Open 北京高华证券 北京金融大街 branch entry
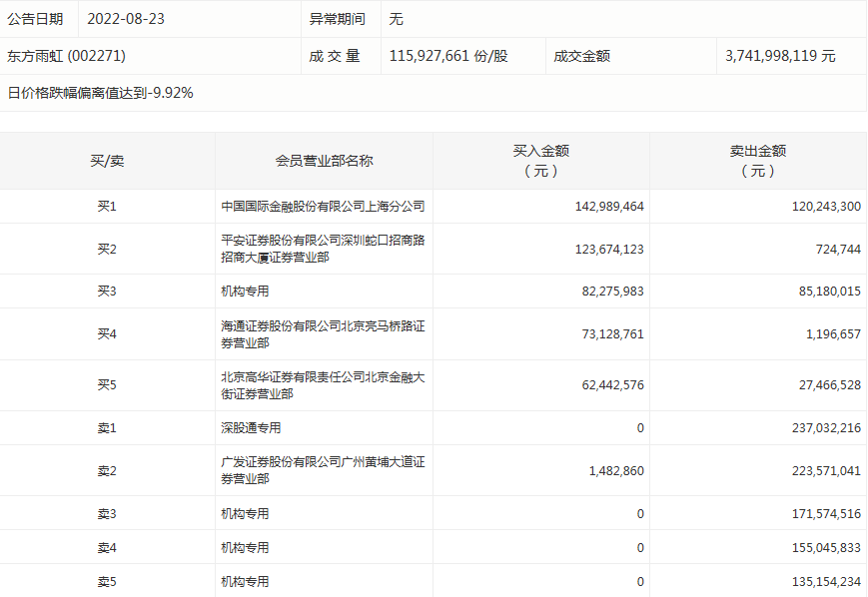Image resolution: width=868 pixels, height=597 pixels. (x=323, y=385)
